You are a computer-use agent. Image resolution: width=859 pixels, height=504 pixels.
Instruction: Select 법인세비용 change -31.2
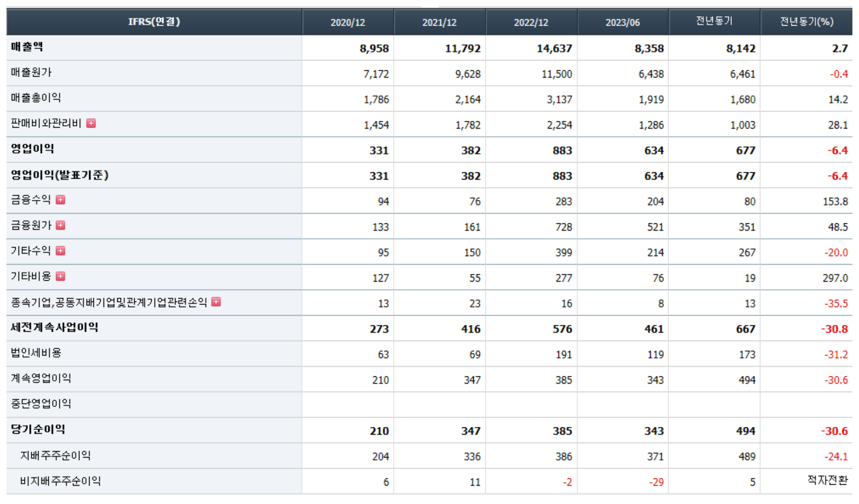pos(837,354)
